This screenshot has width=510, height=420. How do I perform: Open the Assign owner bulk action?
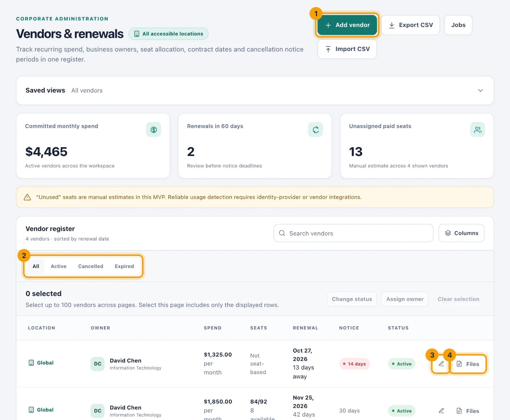click(405, 299)
